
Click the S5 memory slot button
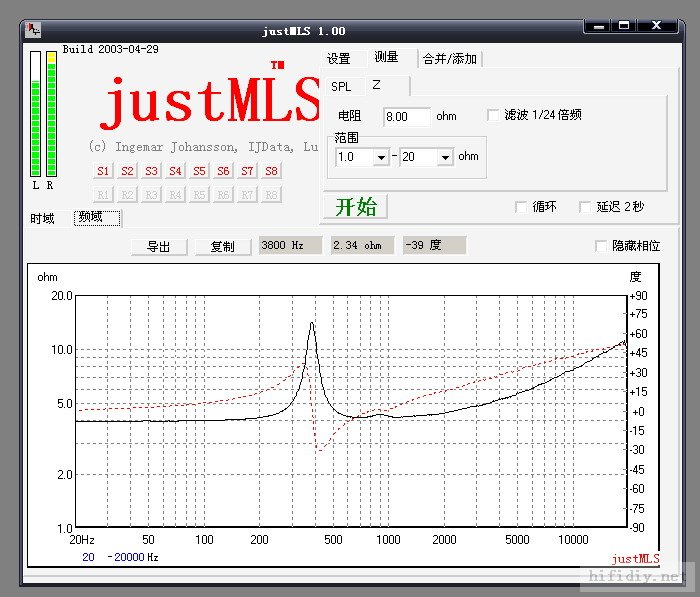(199, 171)
